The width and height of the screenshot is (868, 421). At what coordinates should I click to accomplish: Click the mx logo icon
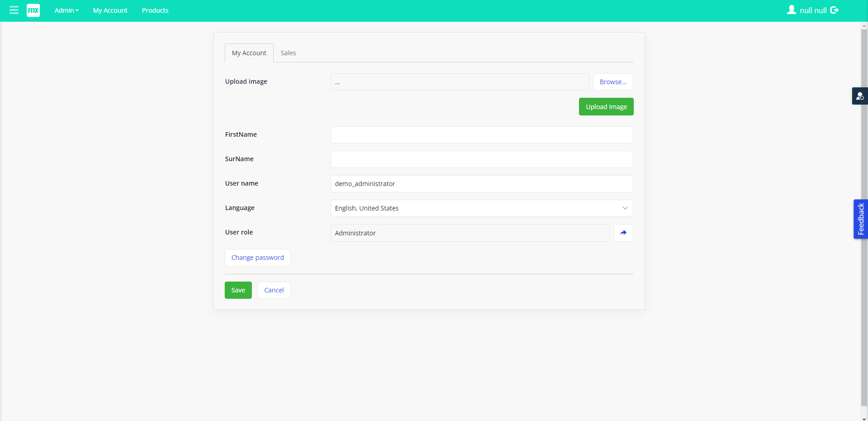point(33,10)
